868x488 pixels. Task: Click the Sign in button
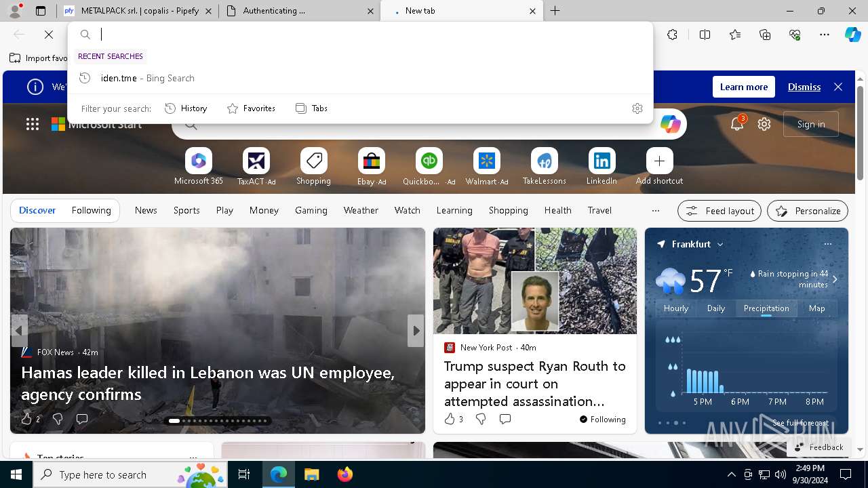click(811, 124)
